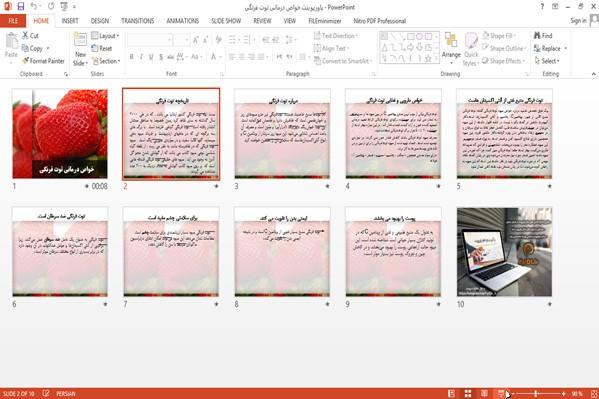599x399 pixels.
Task: Click the zoom slider handle
Action: pyautogui.click(x=536, y=393)
